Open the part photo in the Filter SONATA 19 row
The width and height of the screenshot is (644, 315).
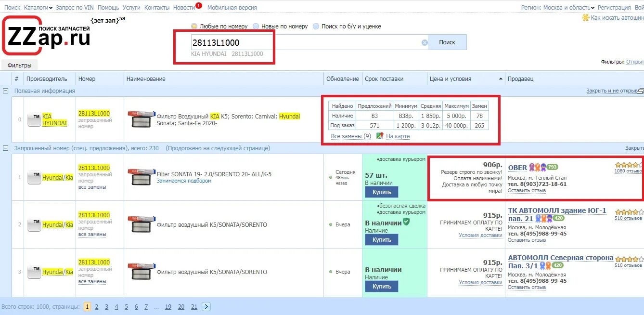pyautogui.click(x=142, y=177)
